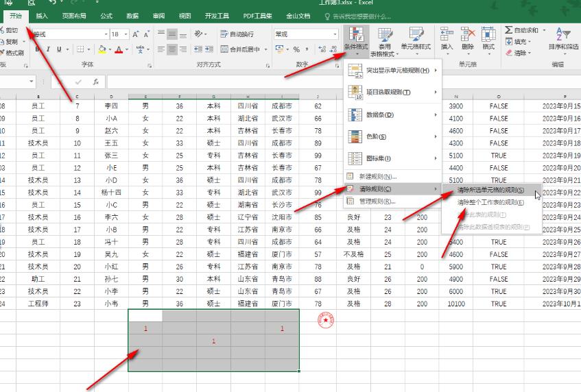Expand the Name Box dropdown arrow

point(31,82)
